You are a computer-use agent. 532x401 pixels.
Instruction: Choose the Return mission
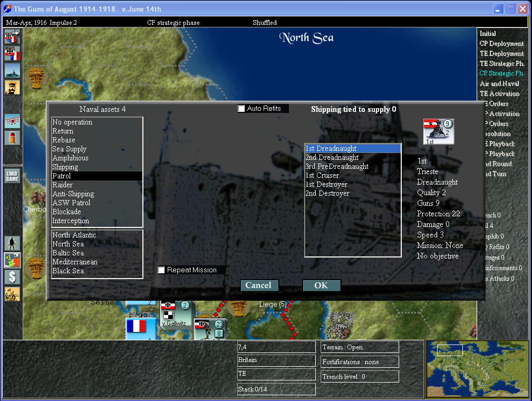97,131
